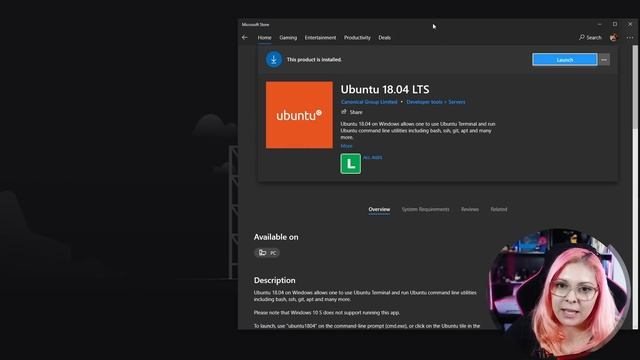Click the PC availability badge
Viewport: 640px width, 360px height.
[267, 253]
